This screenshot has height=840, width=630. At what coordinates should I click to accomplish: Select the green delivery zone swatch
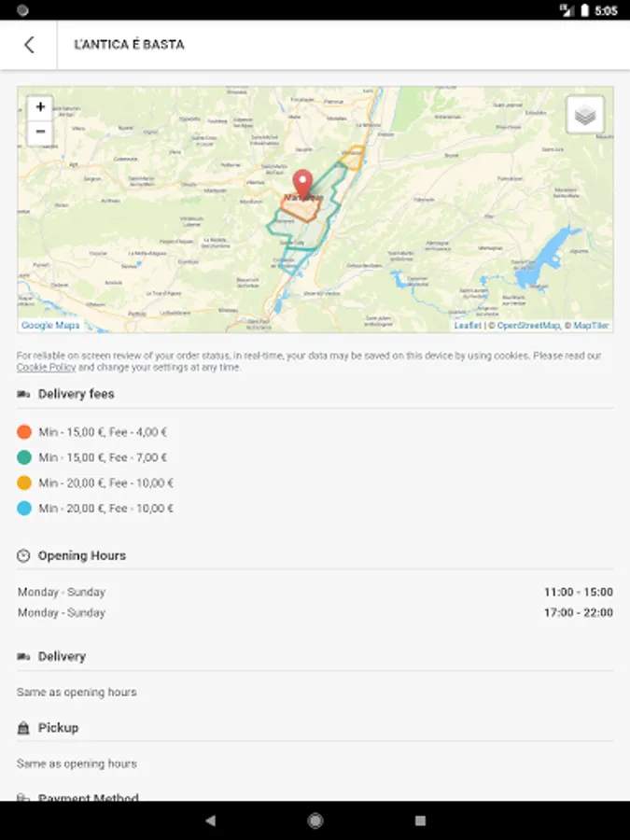point(24,457)
